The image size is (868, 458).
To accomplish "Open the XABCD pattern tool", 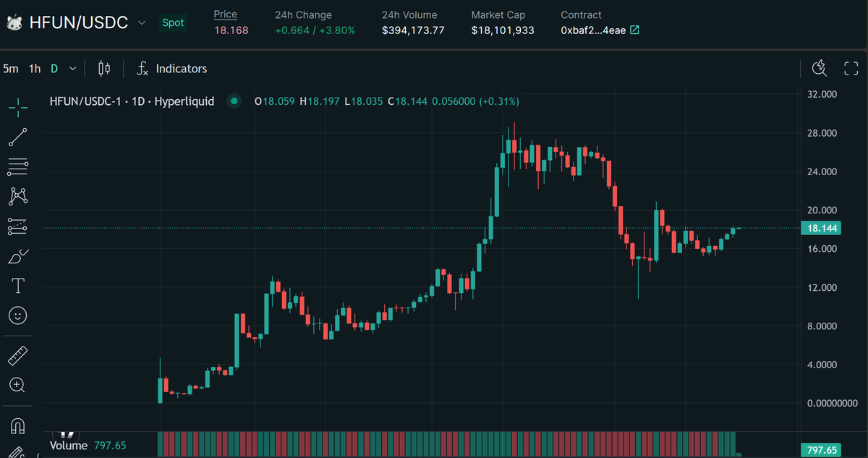I will click(17, 196).
